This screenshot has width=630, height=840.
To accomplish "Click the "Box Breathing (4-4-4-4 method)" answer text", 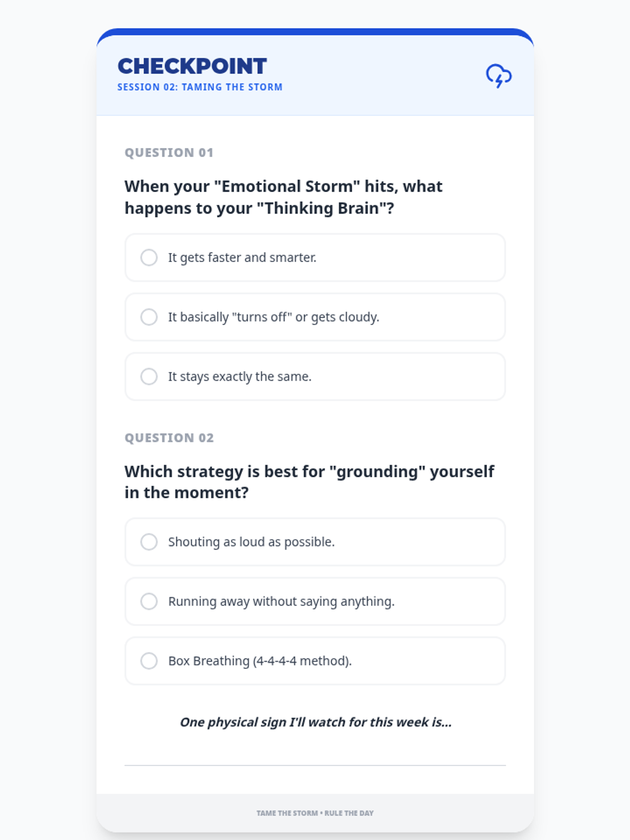I will (260, 661).
